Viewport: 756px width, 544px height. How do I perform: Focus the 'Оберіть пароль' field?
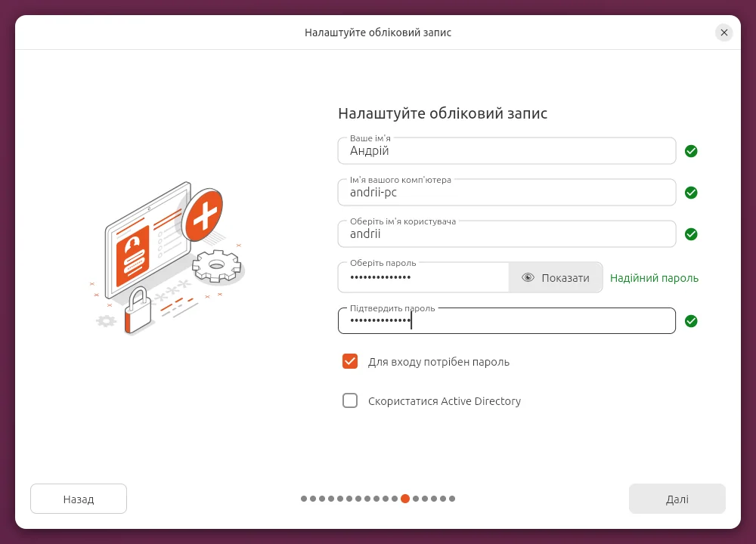423,277
